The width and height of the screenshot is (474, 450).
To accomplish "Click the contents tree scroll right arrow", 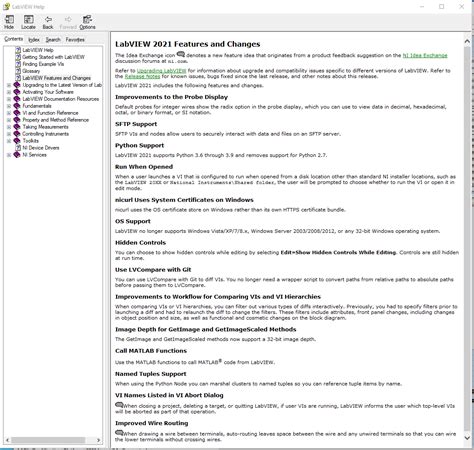I will 98,440.
